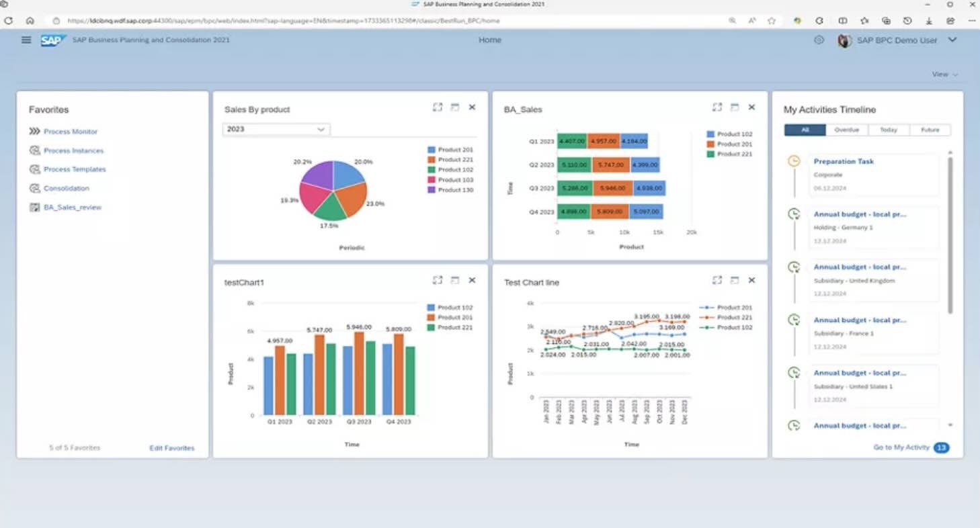Close the Test Chart line card

751,280
